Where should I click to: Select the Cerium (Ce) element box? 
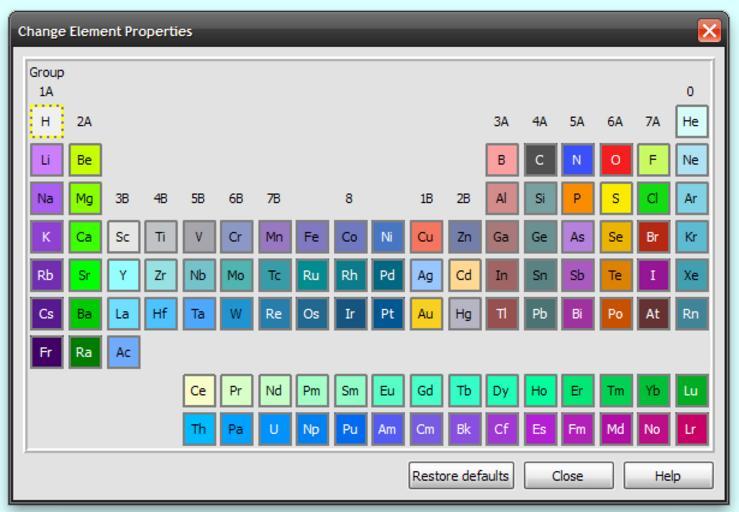199,391
